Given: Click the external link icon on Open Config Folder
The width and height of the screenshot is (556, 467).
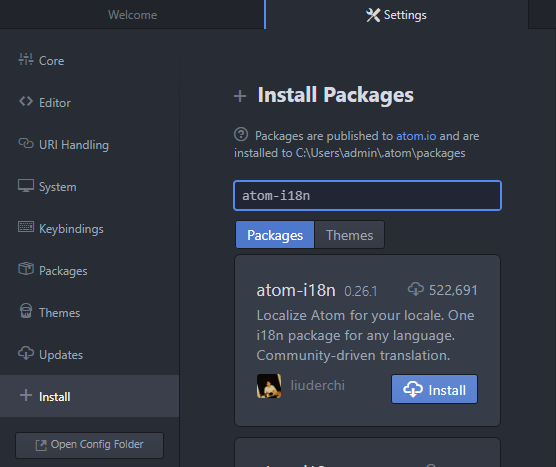Looking at the screenshot, I should [x=41, y=445].
